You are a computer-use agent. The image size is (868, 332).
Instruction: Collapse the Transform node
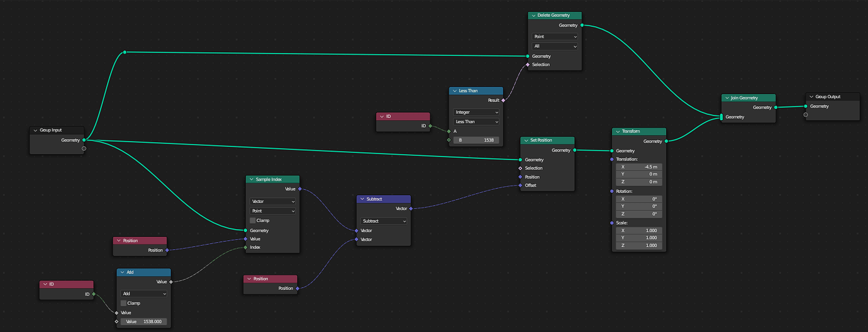click(618, 131)
